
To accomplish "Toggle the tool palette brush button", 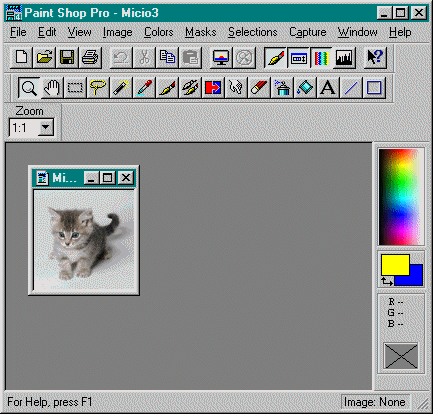I will pyautogui.click(x=275, y=58).
